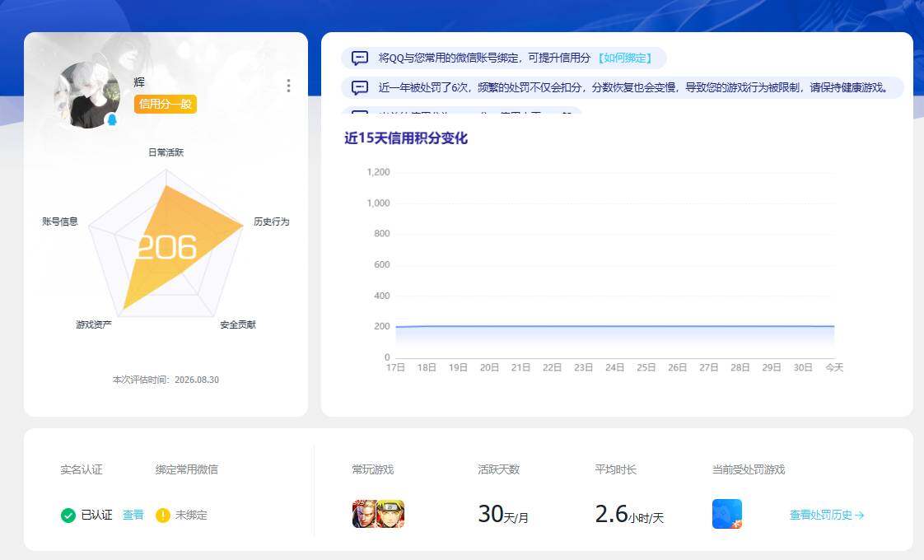Click yellow warning icon beside 未绑定

click(x=162, y=516)
